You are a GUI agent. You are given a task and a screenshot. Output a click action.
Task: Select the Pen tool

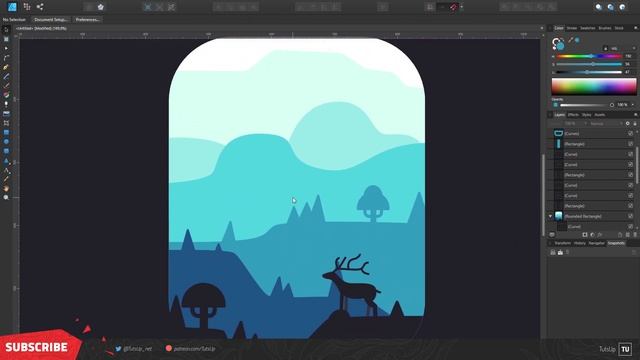6,67
